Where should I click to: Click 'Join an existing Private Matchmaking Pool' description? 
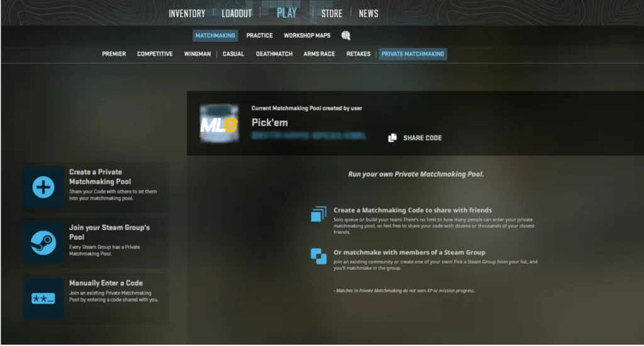[114, 296]
